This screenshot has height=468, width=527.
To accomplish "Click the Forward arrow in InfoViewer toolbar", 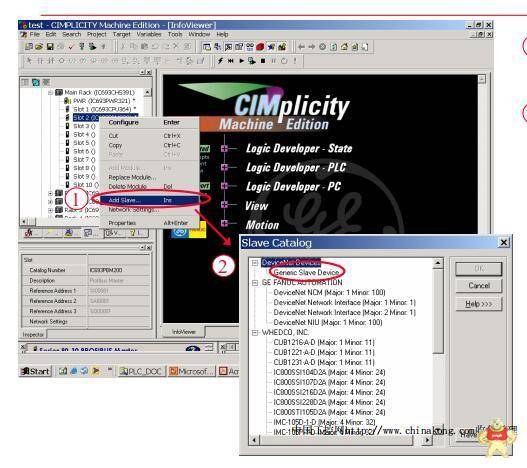I will click(x=312, y=47).
